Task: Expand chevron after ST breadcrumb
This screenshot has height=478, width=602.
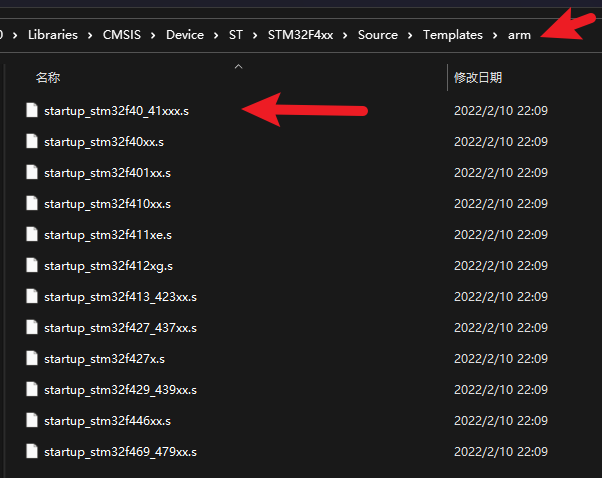Action: (255, 35)
